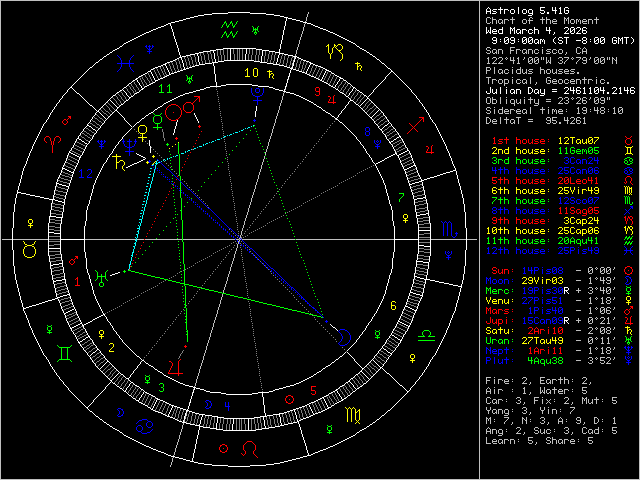Viewport: 640px width, 480px height.
Task: Click the 'Obliquity = 23°26'09"' line
Action: click(548, 101)
